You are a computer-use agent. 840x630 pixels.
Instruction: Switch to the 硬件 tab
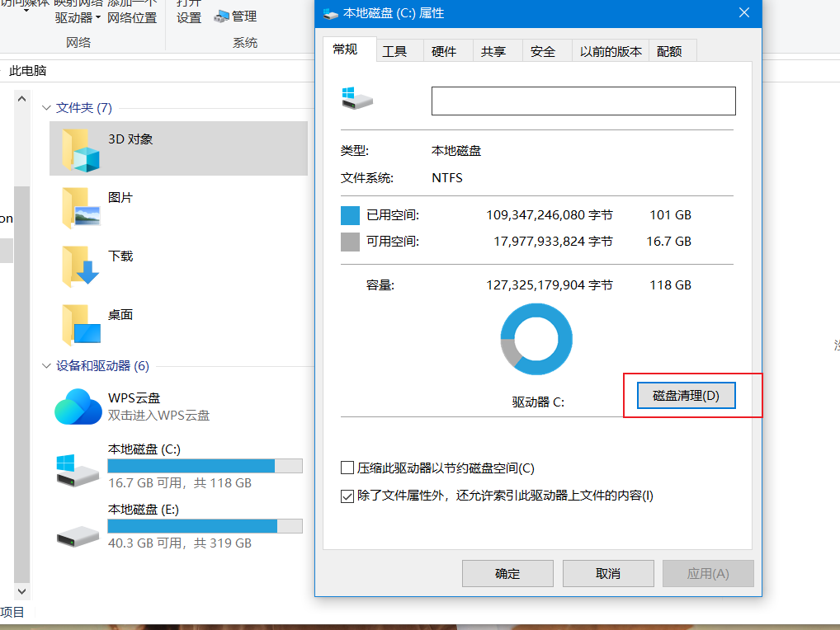(448, 51)
